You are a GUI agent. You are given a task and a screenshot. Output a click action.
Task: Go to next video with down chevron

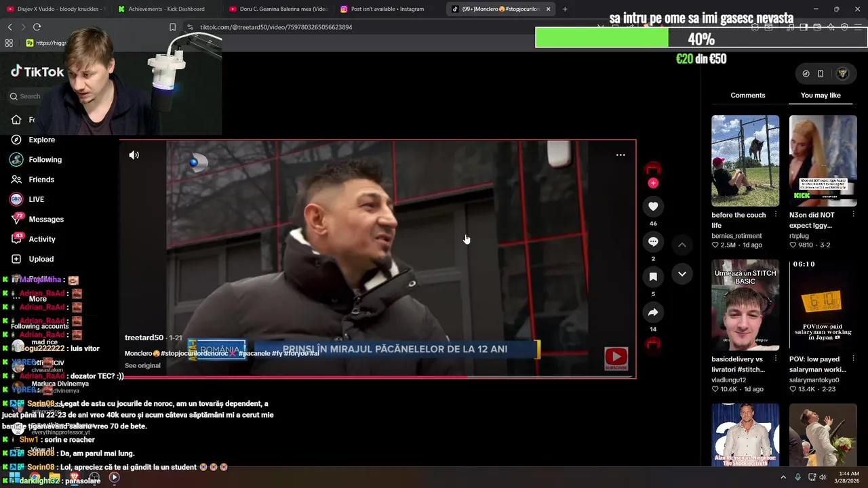tap(682, 274)
